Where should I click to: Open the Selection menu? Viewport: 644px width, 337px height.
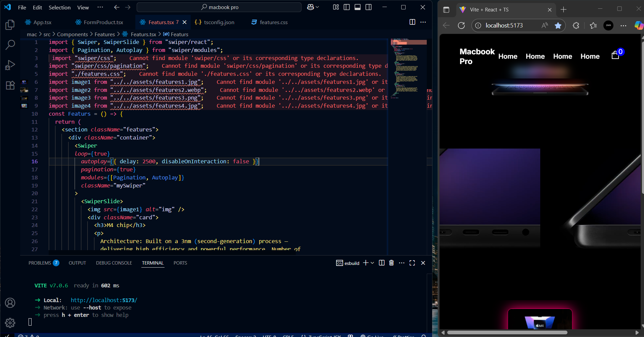60,7
